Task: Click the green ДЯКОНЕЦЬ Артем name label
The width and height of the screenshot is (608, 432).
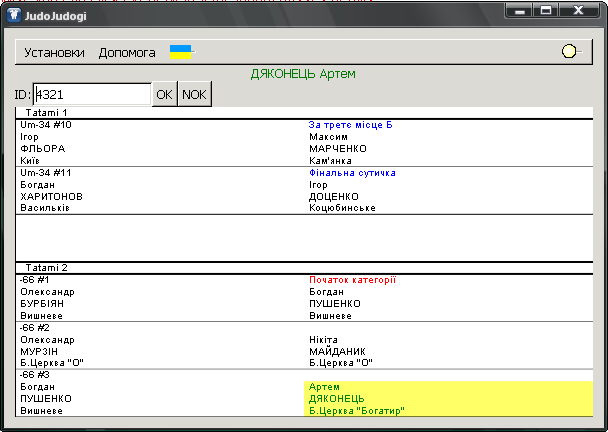Action: coord(303,74)
